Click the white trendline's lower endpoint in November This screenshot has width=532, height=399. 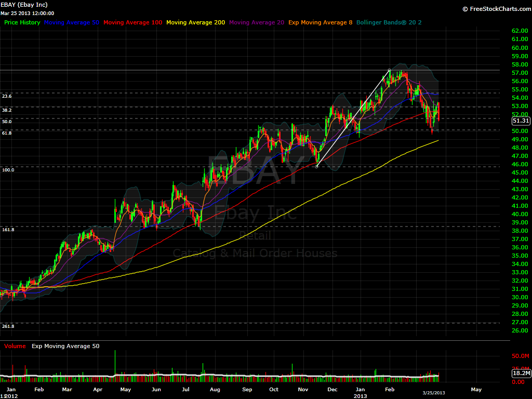[x=317, y=166]
